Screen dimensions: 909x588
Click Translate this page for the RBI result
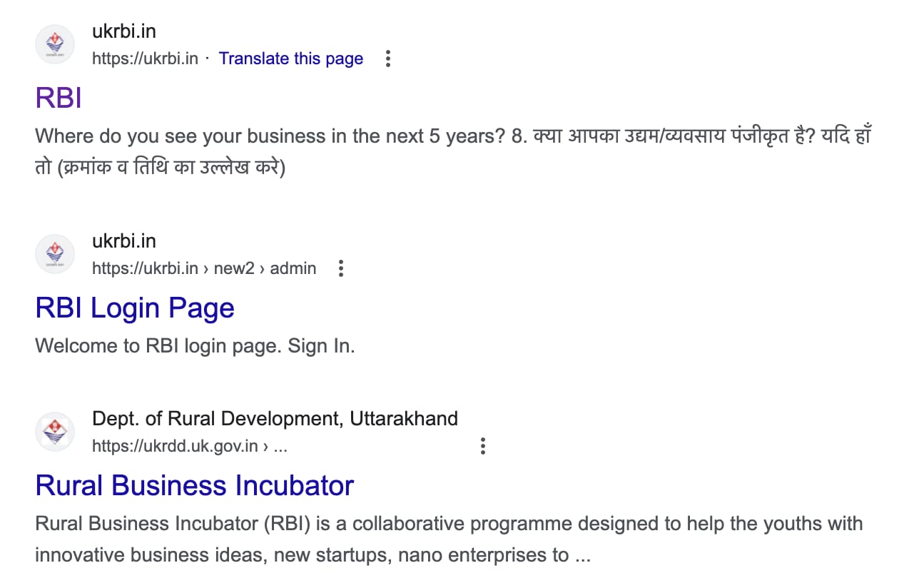point(290,59)
